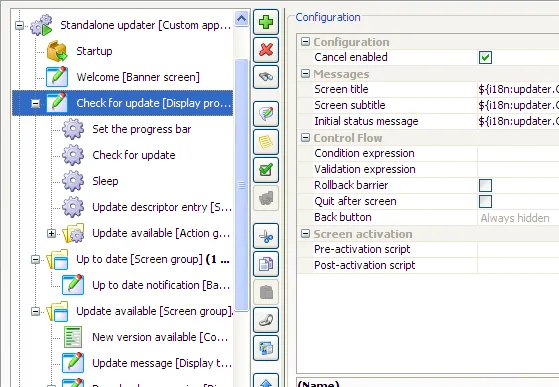
Task: Click the Initial status message value field
Action: tap(518, 122)
